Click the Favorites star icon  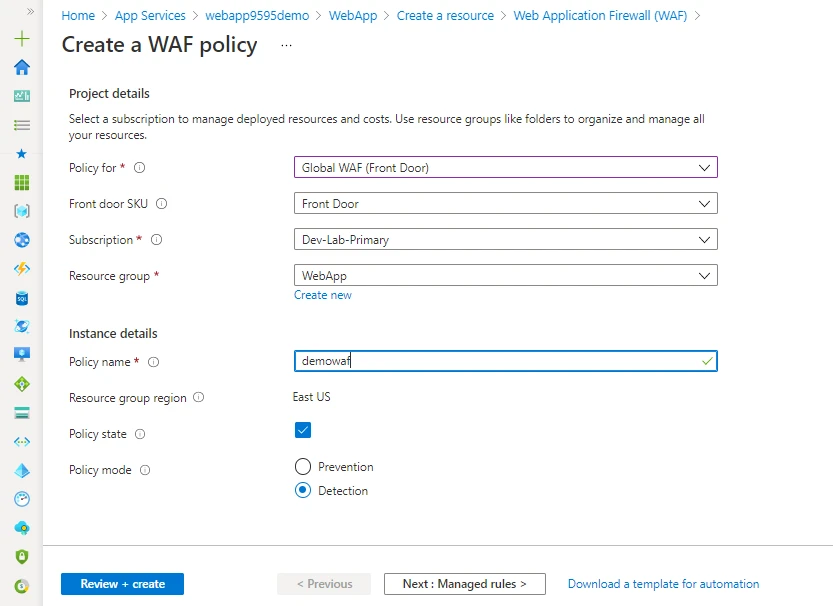click(21, 154)
